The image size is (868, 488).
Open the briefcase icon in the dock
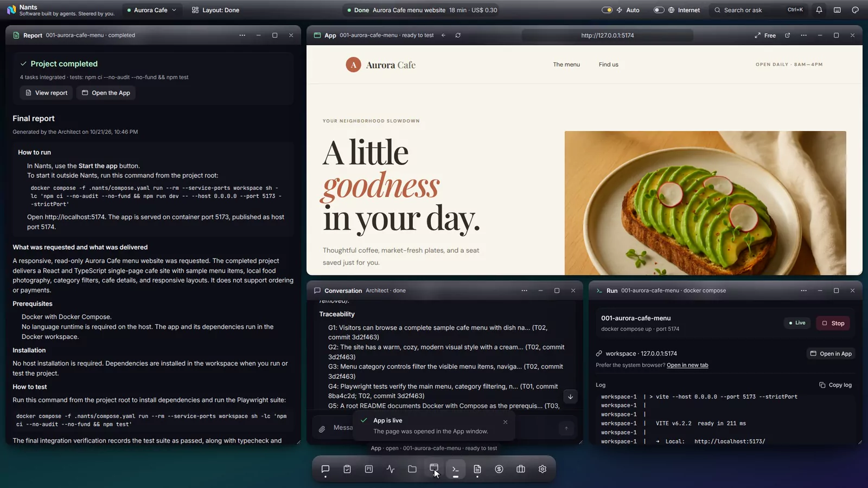521,469
